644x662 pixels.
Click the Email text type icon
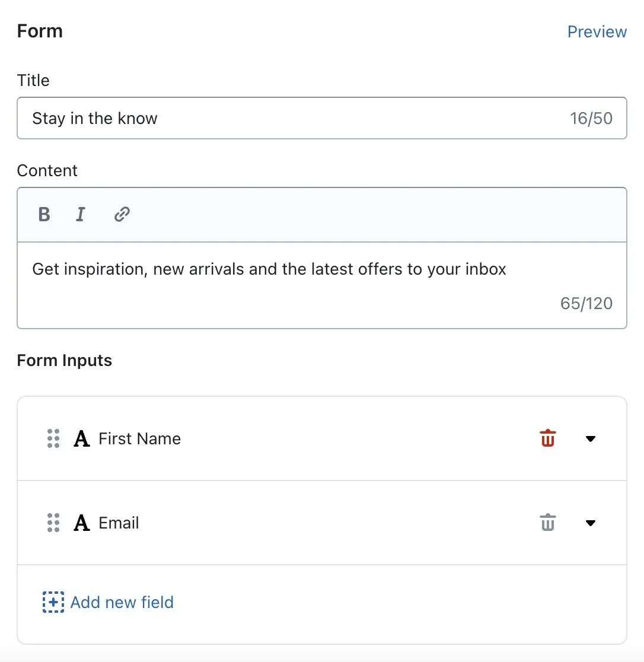[x=82, y=523]
